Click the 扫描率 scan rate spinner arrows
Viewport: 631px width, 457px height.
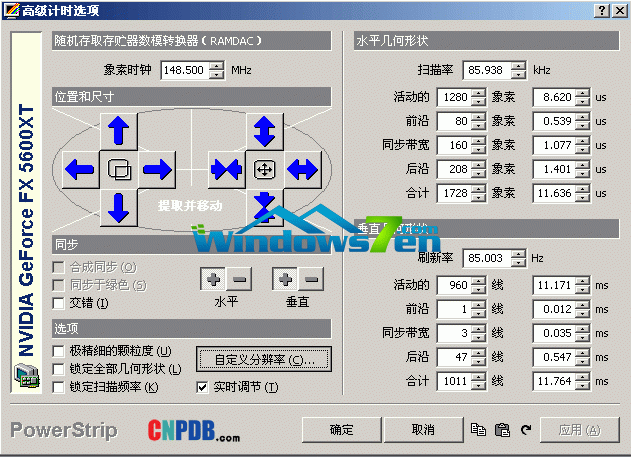[517, 70]
